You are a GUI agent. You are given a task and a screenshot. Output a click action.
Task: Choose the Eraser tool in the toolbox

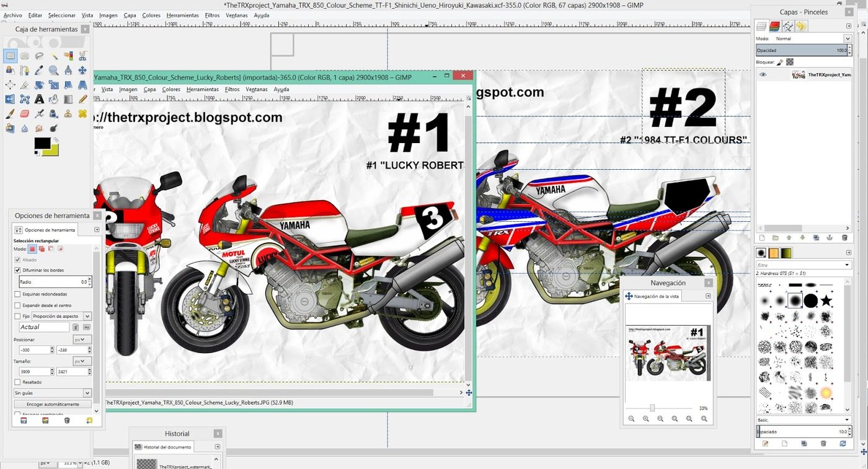click(24, 114)
